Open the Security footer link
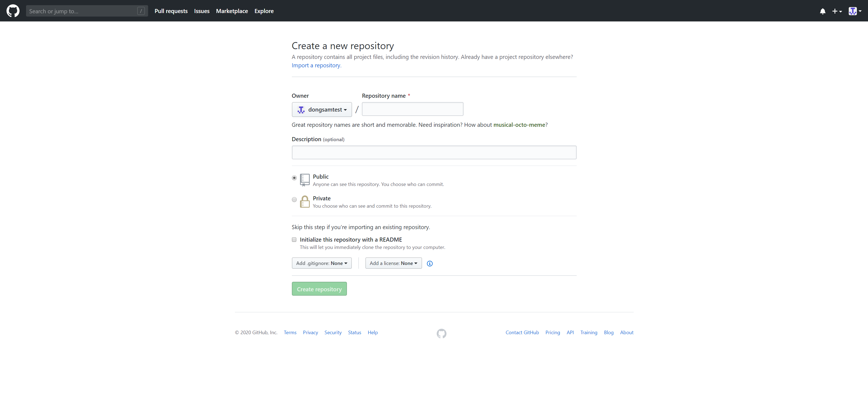Screen dimensions: 868x411 point(333,333)
